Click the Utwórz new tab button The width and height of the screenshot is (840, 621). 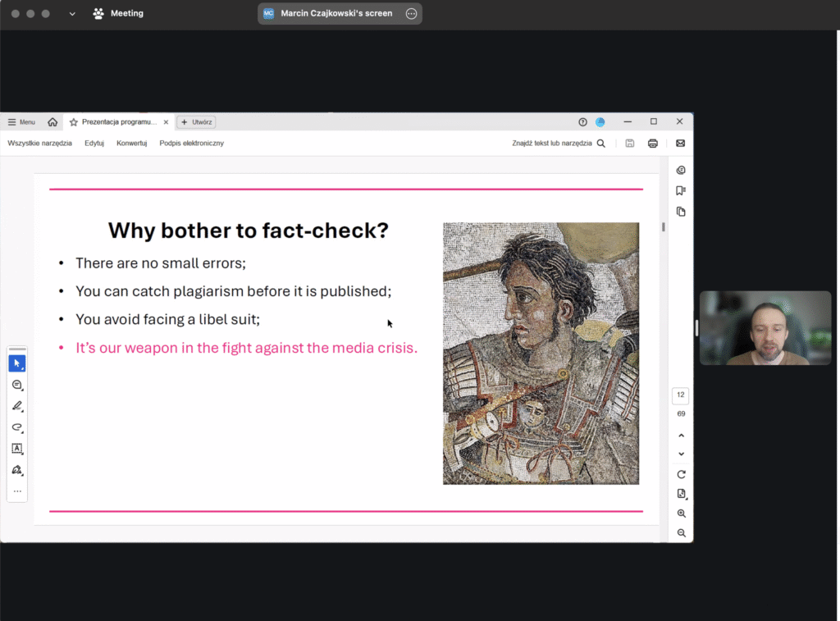click(197, 122)
